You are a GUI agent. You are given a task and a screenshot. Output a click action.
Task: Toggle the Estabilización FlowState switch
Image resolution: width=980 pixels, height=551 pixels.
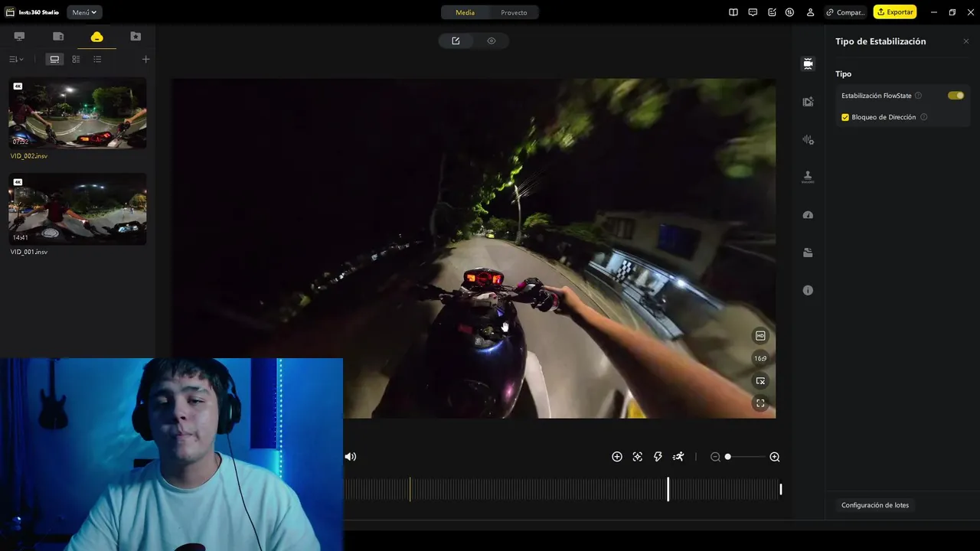[955, 96]
